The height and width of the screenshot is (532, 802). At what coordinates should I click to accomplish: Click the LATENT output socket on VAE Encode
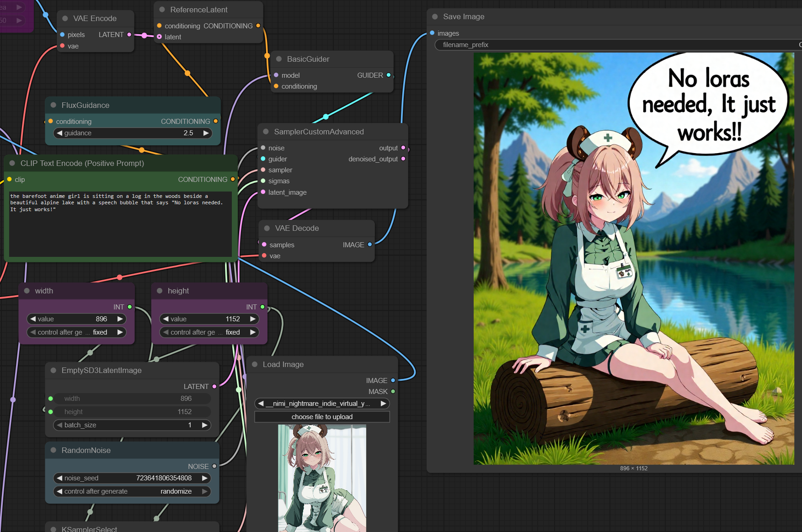129,35
